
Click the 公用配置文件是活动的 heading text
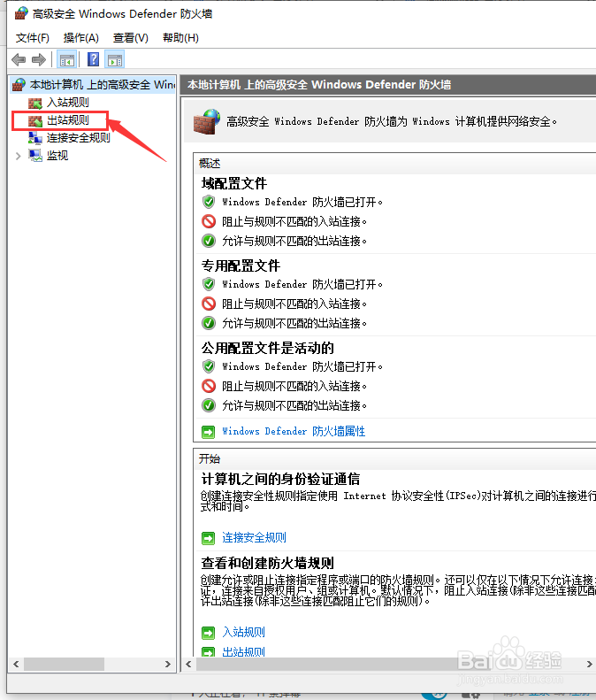267,348
